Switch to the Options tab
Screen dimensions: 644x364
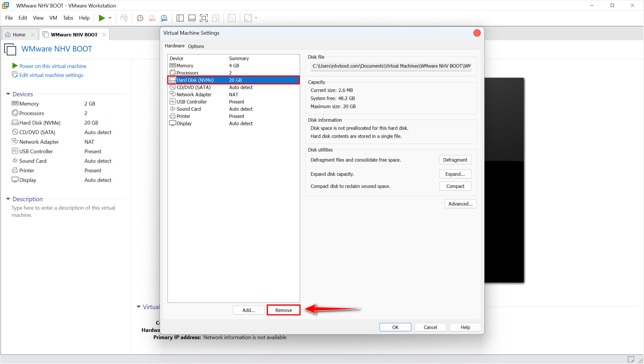pyautogui.click(x=196, y=46)
